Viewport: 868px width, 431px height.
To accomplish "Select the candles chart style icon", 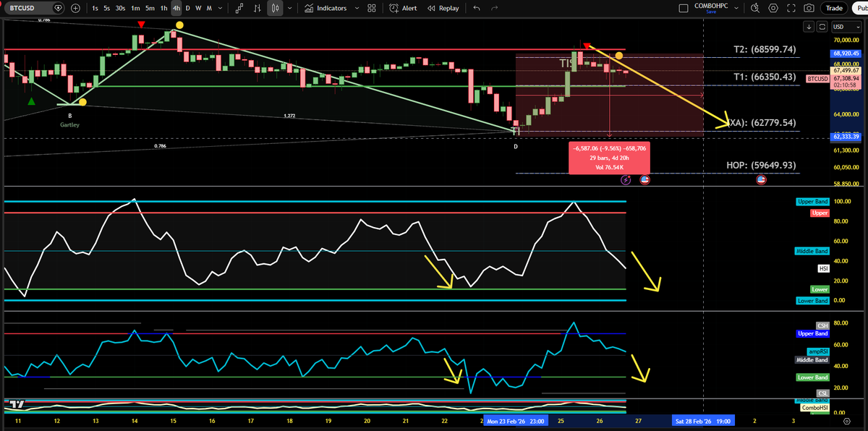I will 275,8.
